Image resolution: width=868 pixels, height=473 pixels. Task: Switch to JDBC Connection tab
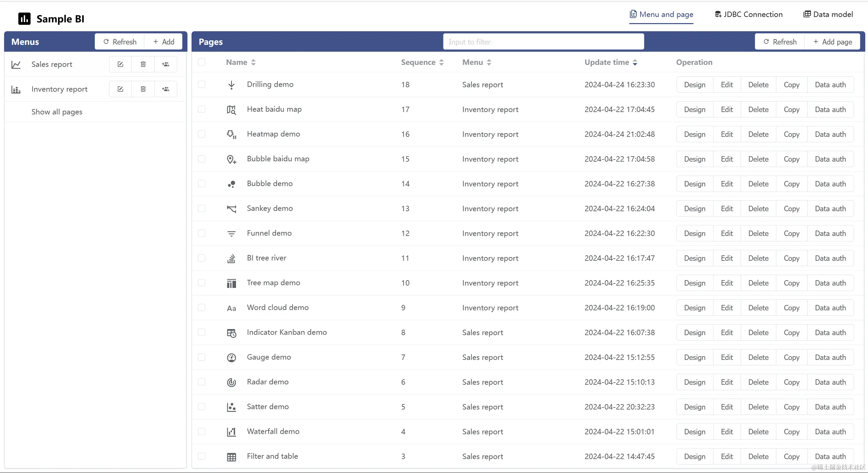pos(748,14)
